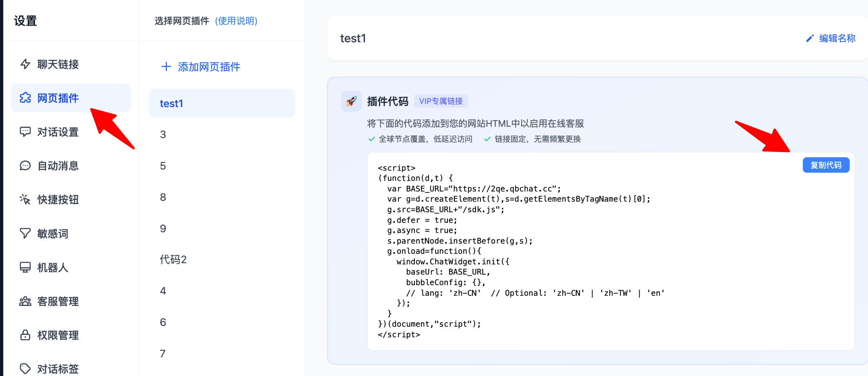The width and height of the screenshot is (868, 376).
Task: Click the chat bubble icon for 对话设置
Action: coord(25,132)
